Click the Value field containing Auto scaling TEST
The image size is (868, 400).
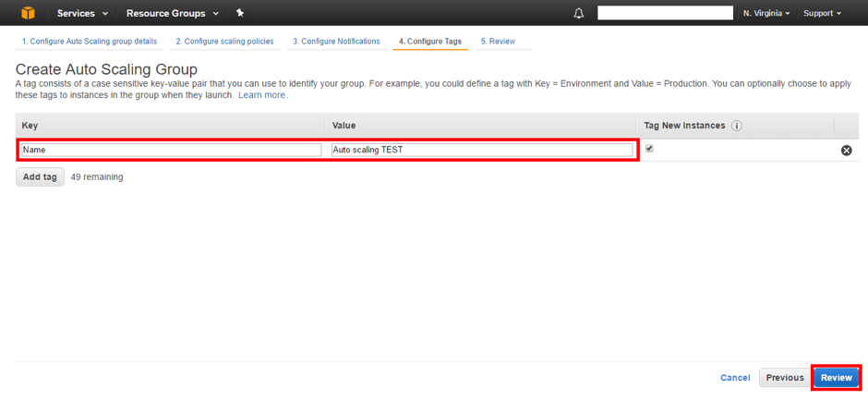[481, 150]
